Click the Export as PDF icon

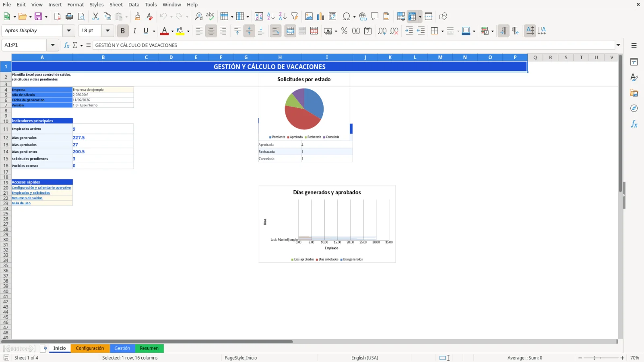click(x=58, y=16)
